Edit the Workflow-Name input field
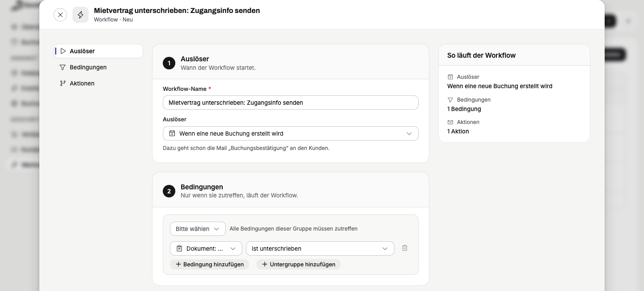This screenshot has height=291, width=644. [x=291, y=103]
